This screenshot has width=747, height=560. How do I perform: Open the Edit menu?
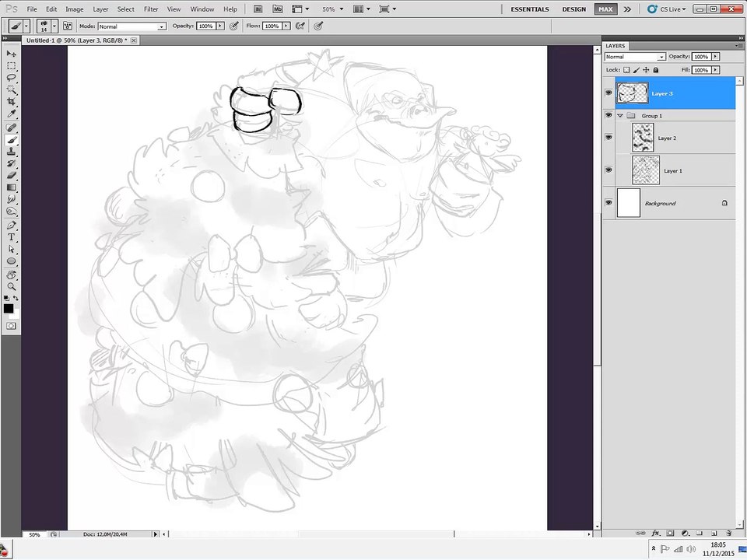51,9
